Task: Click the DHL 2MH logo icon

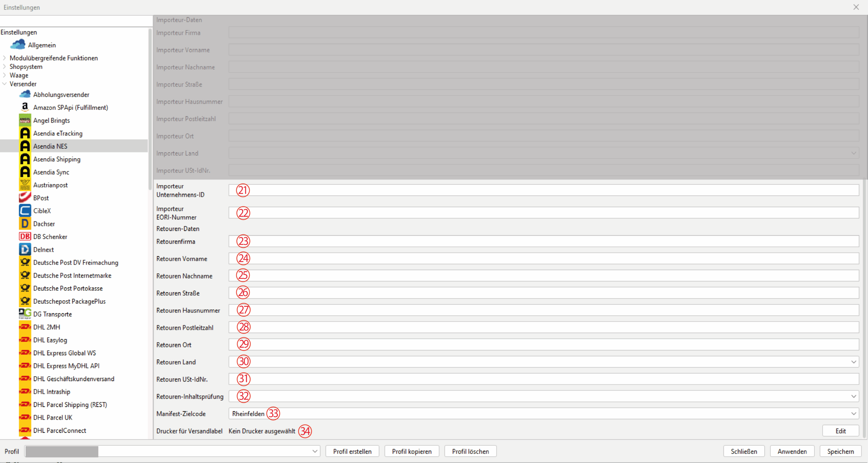Action: coord(25,327)
